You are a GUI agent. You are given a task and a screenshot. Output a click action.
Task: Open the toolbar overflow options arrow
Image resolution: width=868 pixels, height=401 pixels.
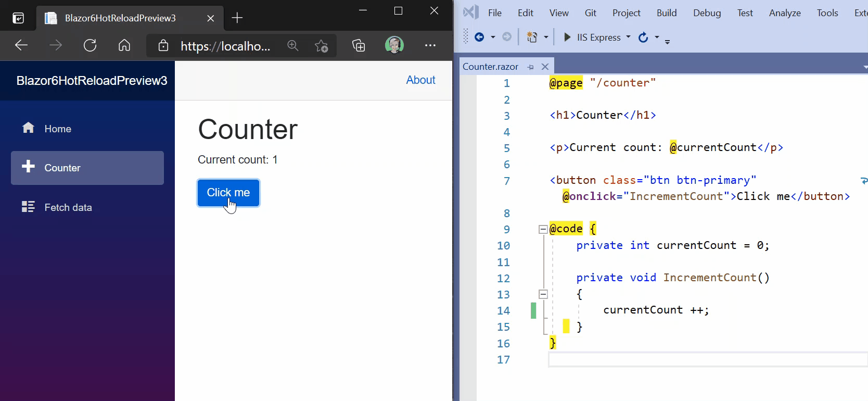668,41
